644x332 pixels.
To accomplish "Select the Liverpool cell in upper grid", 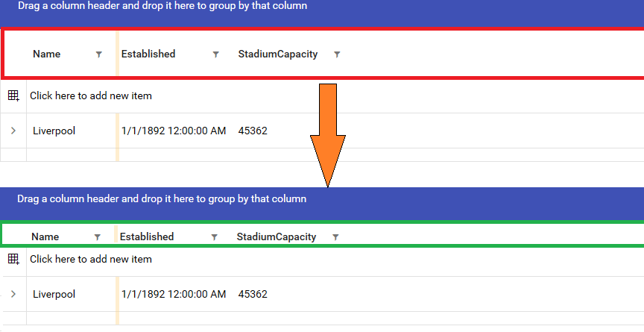I will click(54, 131).
